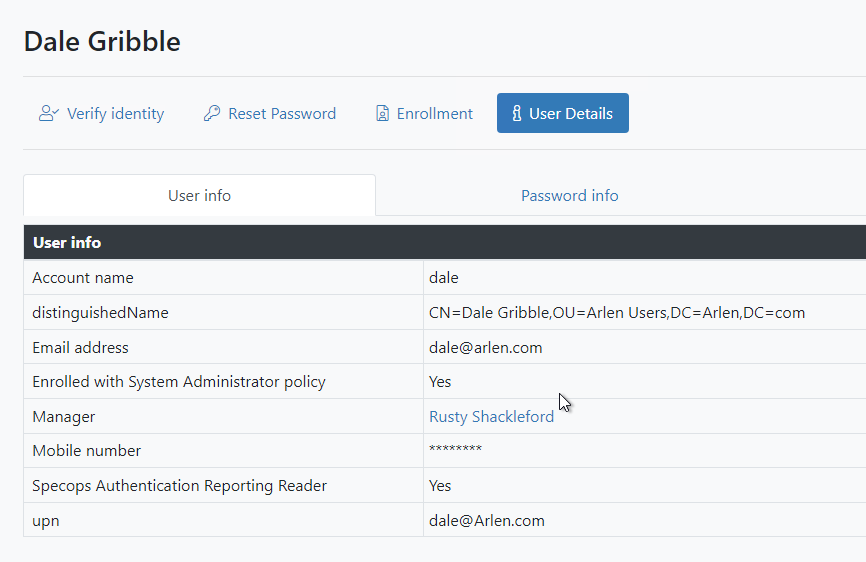
Task: Open the Enrollment page
Action: (x=424, y=113)
